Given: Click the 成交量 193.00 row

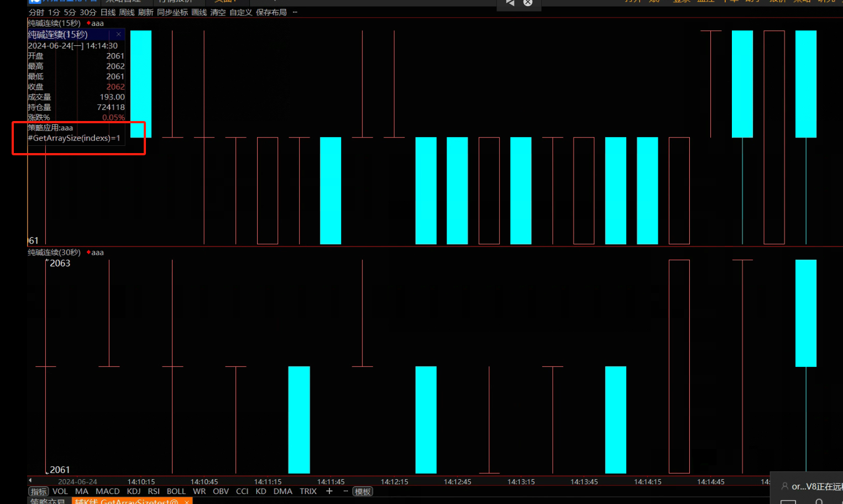Looking at the screenshot, I should 76,97.
